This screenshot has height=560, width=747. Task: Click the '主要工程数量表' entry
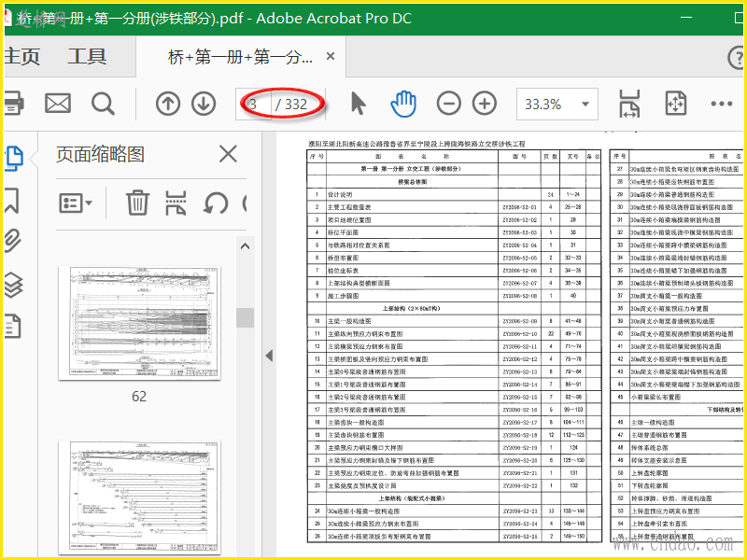coord(349,207)
